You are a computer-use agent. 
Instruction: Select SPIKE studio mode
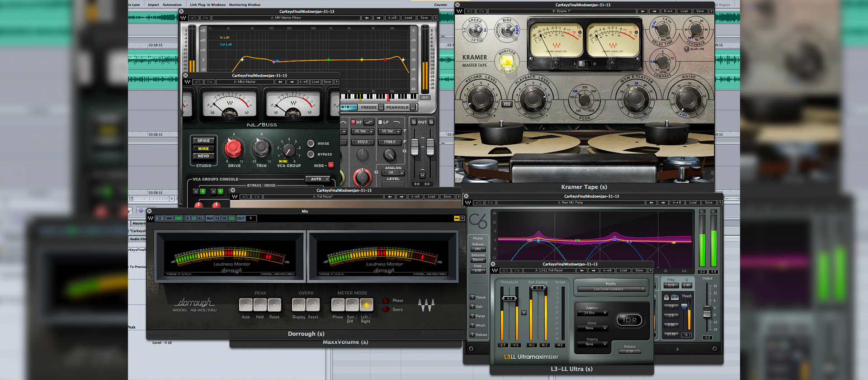point(203,141)
